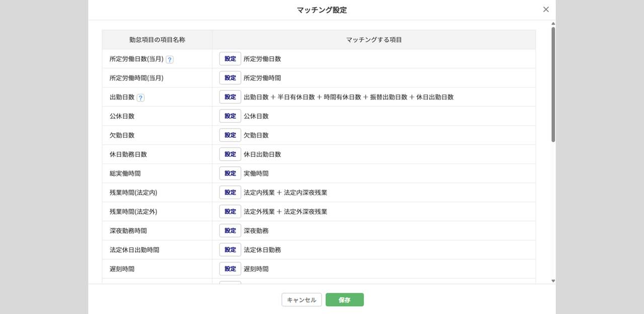Screen dimensions: 644x314
Task: Open 設定 for 所定労働時間(当月) row
Action: tap(230, 78)
